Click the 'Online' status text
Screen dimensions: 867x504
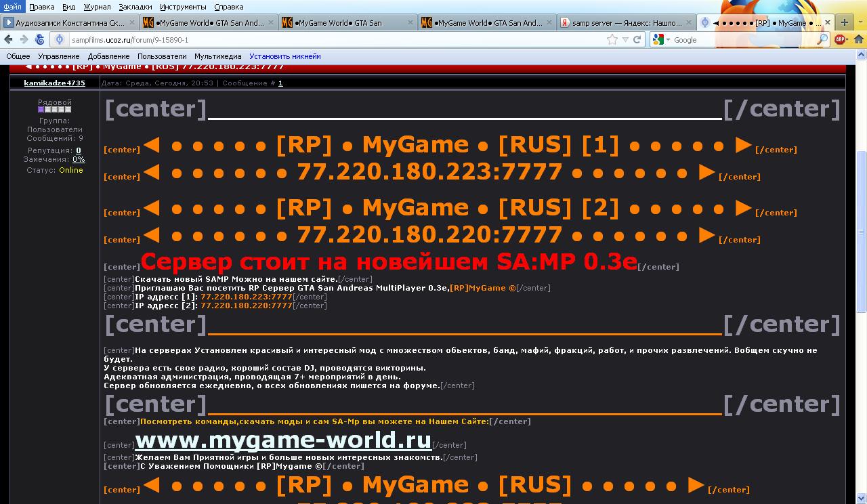(71, 170)
